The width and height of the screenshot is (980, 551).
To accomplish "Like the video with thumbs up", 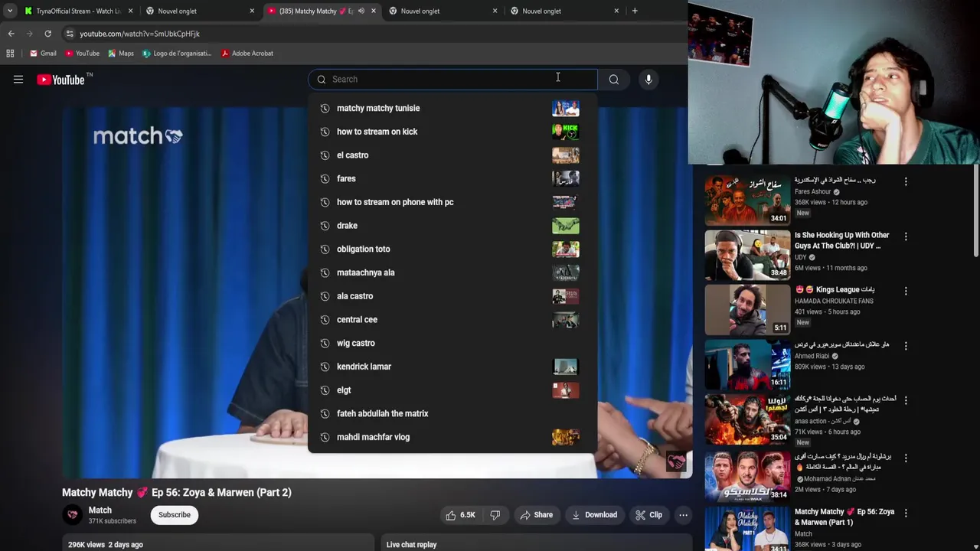I will click(x=460, y=515).
